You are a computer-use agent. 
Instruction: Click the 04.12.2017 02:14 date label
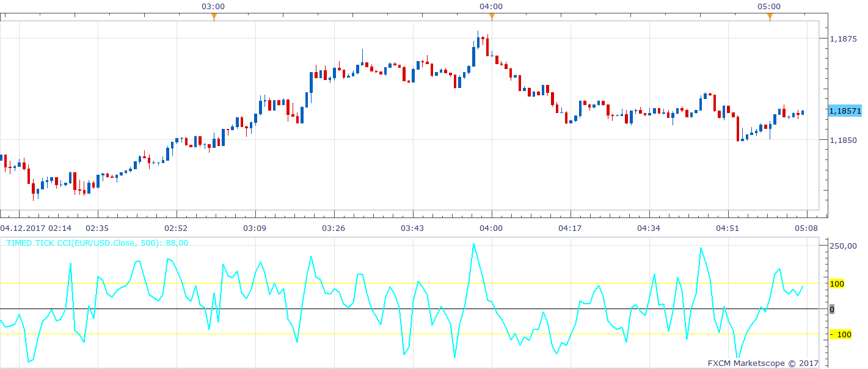(36, 228)
